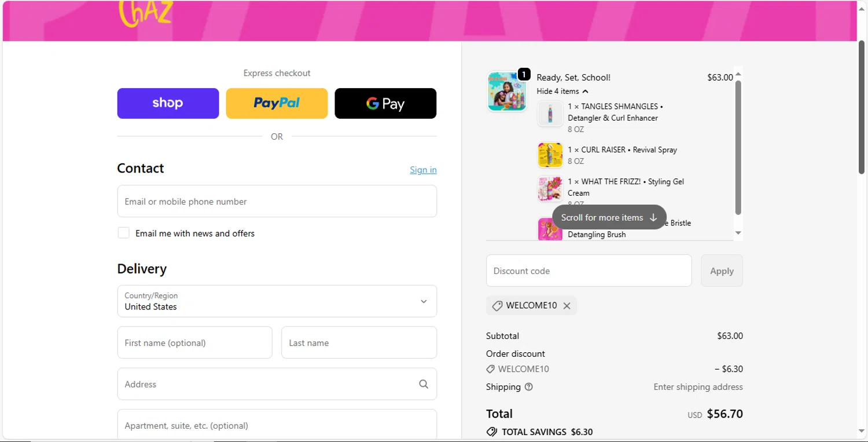Check out using Google Pay
Screen dimensions: 868x442
pos(385,103)
